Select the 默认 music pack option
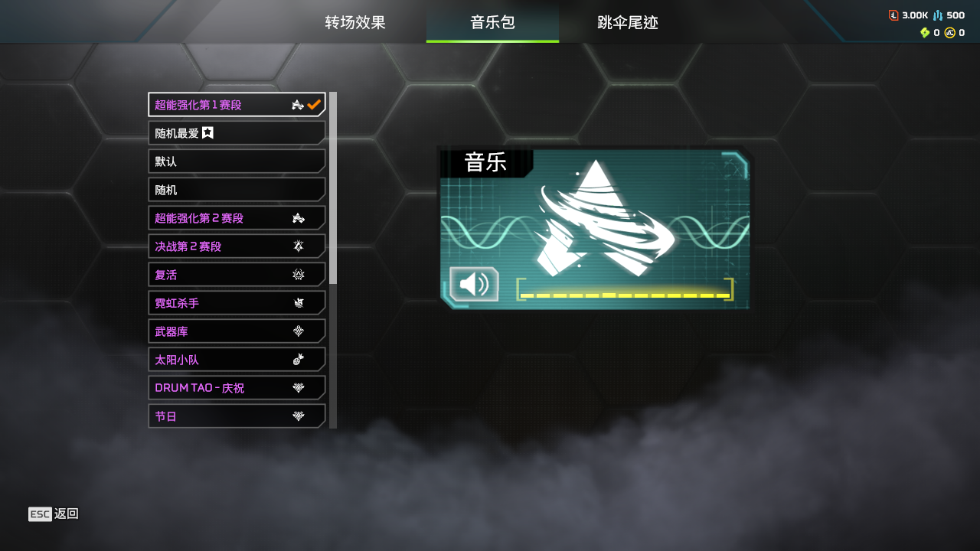Image resolution: width=980 pixels, height=551 pixels. (x=237, y=161)
